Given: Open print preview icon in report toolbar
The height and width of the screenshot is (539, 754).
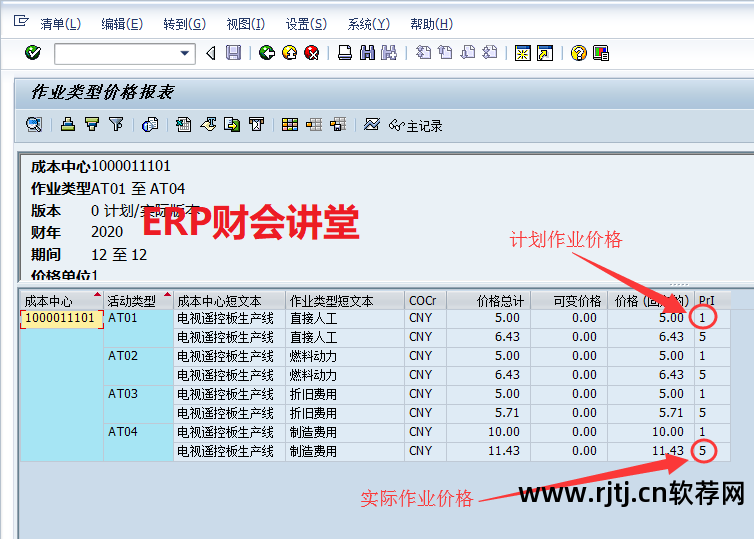Looking at the screenshot, I should pyautogui.click(x=150, y=125).
